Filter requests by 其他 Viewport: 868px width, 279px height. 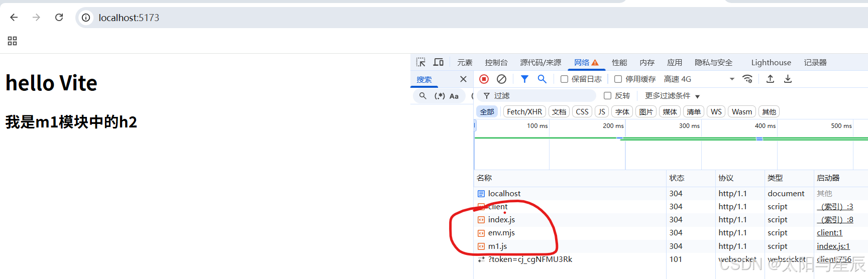coord(769,112)
